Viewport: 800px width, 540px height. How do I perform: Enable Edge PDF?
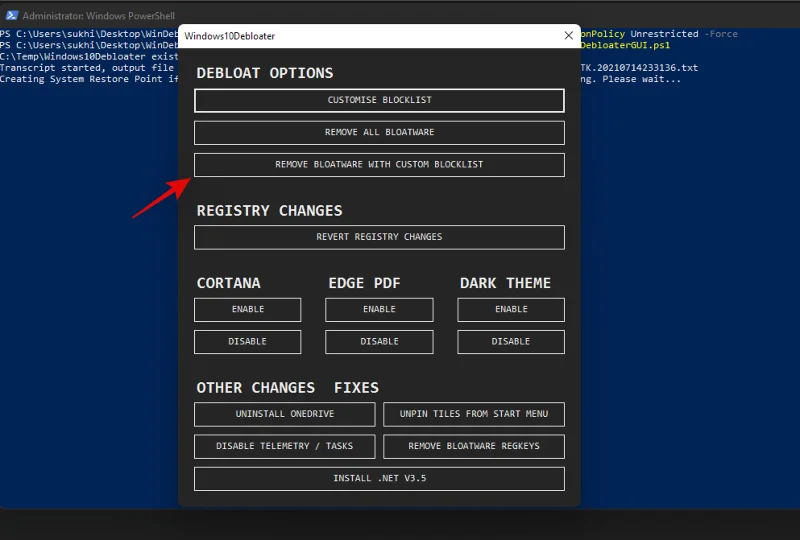(379, 310)
